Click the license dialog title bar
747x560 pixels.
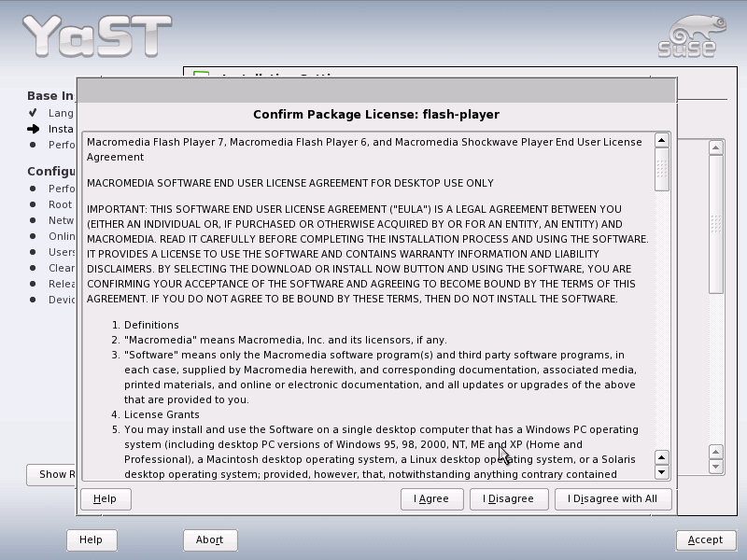point(376,91)
